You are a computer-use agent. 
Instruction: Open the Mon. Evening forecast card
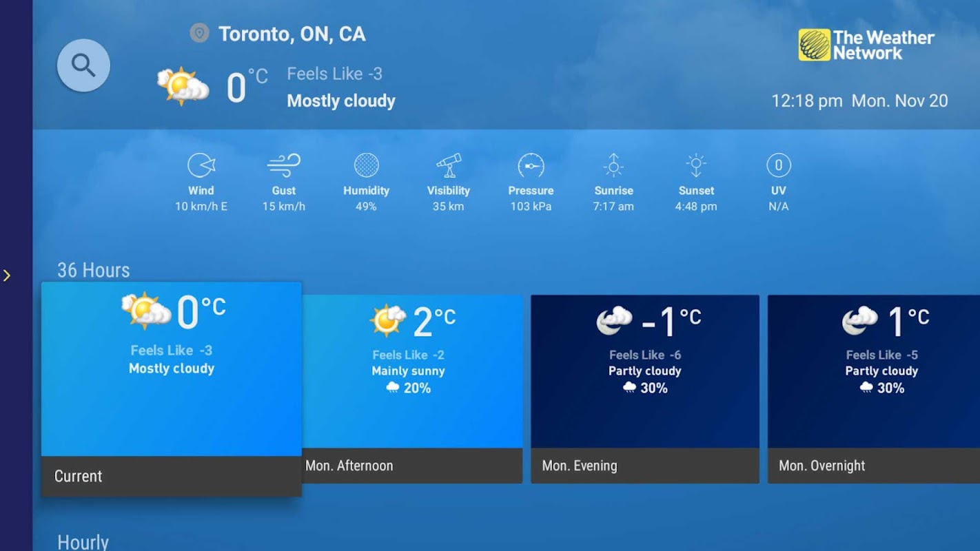645,389
